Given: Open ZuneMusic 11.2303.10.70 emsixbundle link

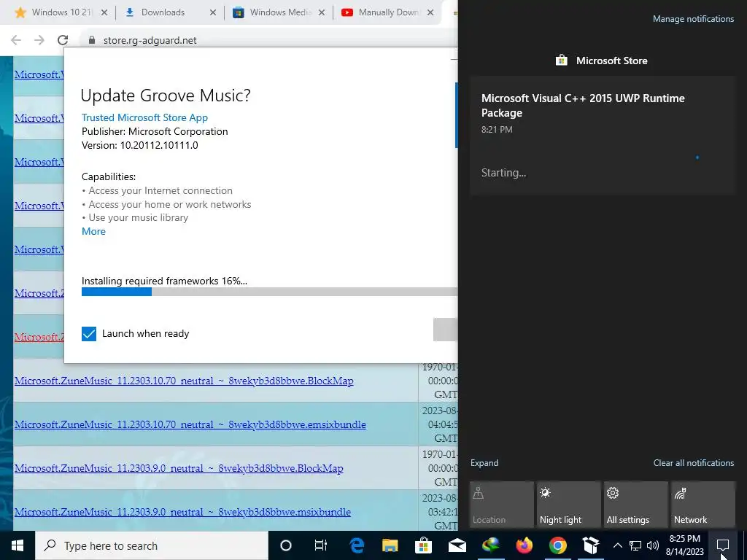Looking at the screenshot, I should pyautogui.click(x=190, y=424).
